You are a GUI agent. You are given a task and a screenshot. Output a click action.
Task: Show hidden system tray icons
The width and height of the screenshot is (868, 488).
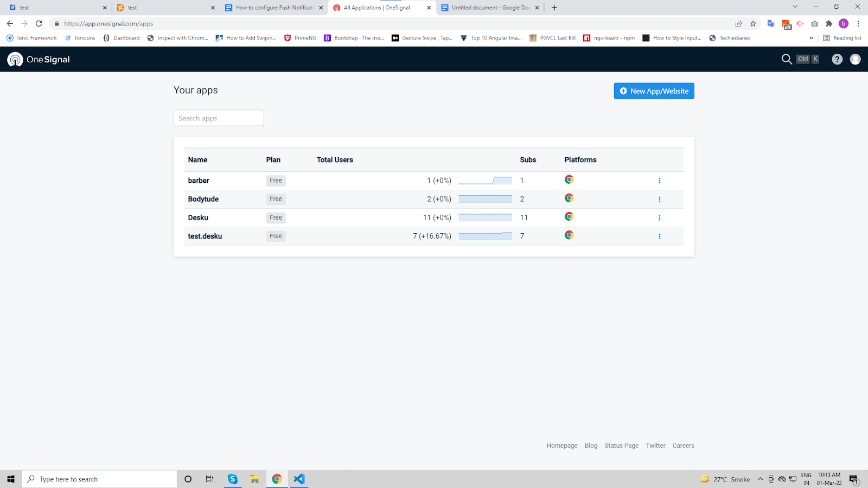pos(760,479)
